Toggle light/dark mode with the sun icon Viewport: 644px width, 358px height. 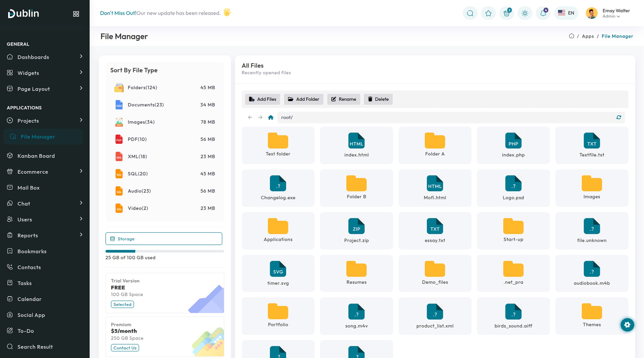(x=525, y=13)
